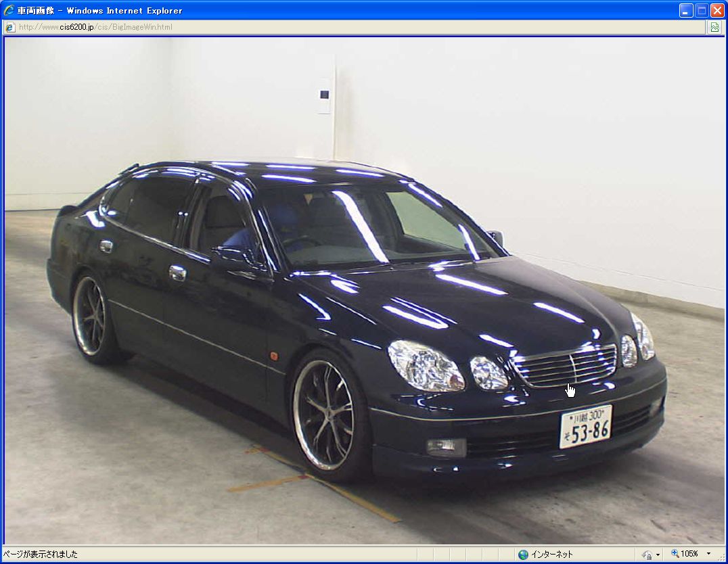Click the Internet zone globe icon
This screenshot has width=728, height=564.
point(523,555)
